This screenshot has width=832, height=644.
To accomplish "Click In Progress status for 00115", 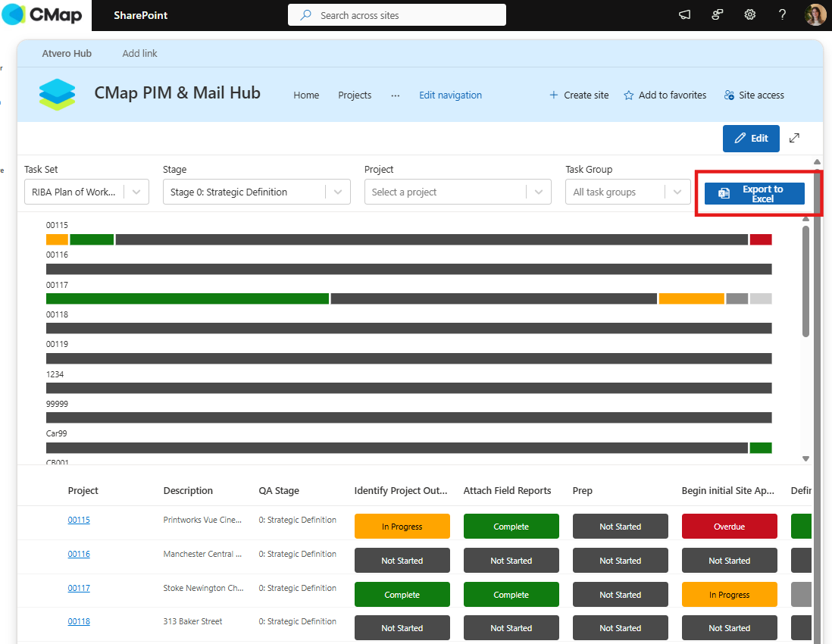I will point(402,527).
